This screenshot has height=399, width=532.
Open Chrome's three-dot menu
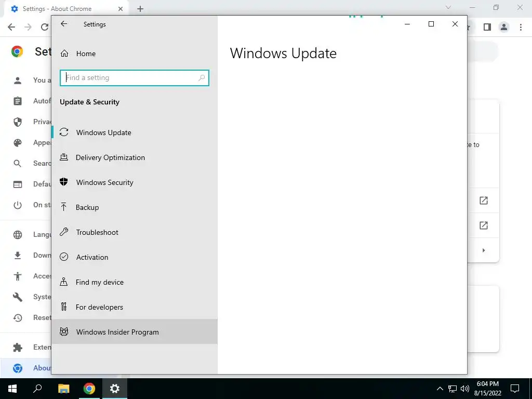point(521,27)
